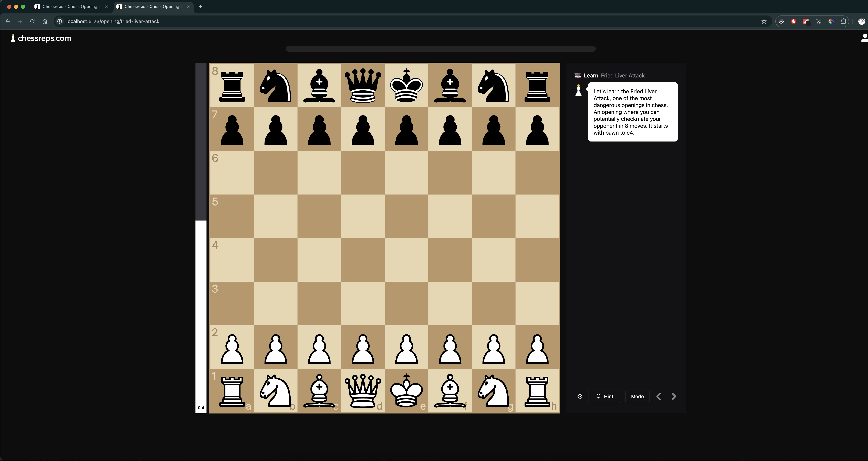Click the Mode button

[637, 396]
